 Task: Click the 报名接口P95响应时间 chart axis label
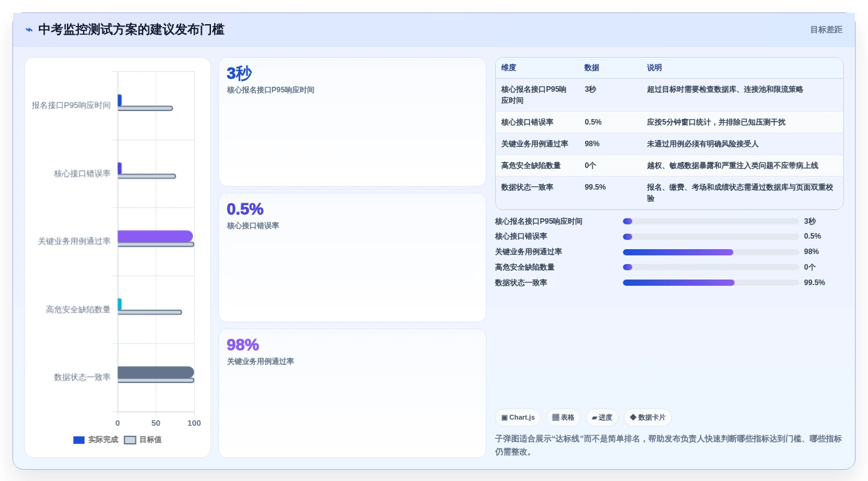[x=71, y=105]
